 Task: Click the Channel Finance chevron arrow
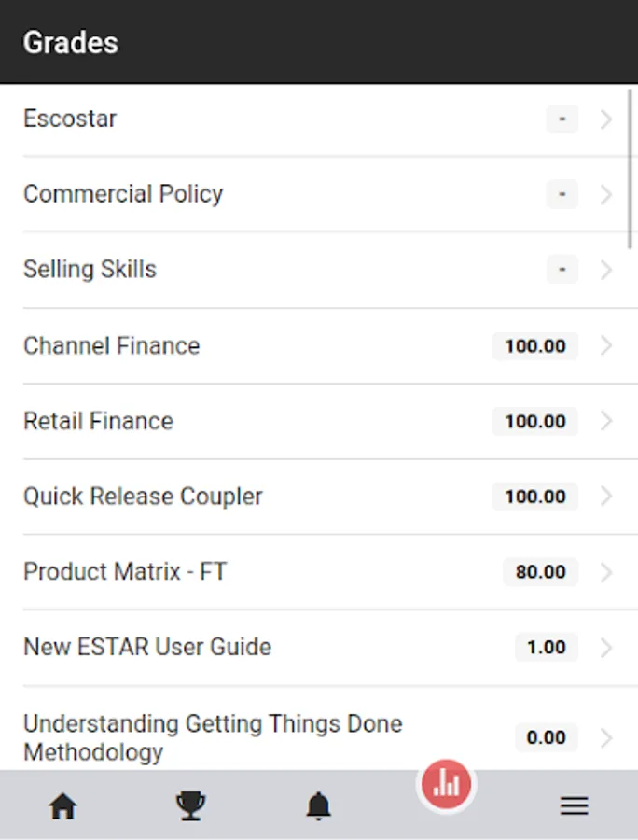coord(606,346)
